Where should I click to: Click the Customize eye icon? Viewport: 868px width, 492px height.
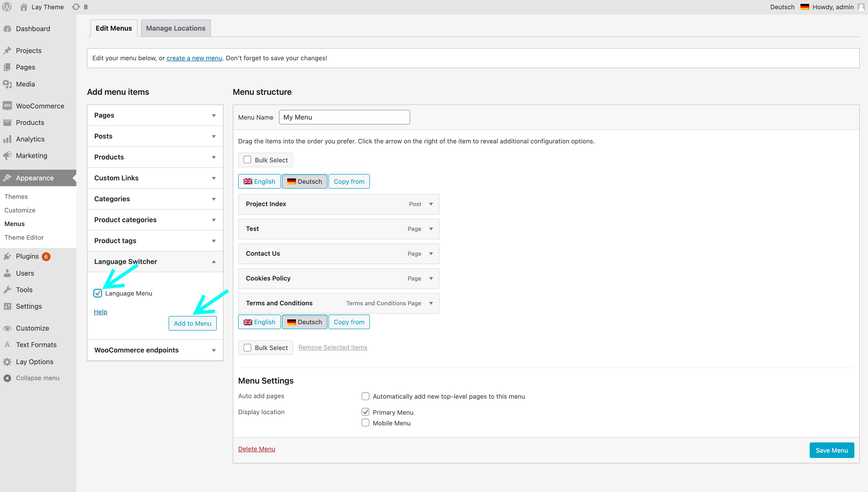8,328
